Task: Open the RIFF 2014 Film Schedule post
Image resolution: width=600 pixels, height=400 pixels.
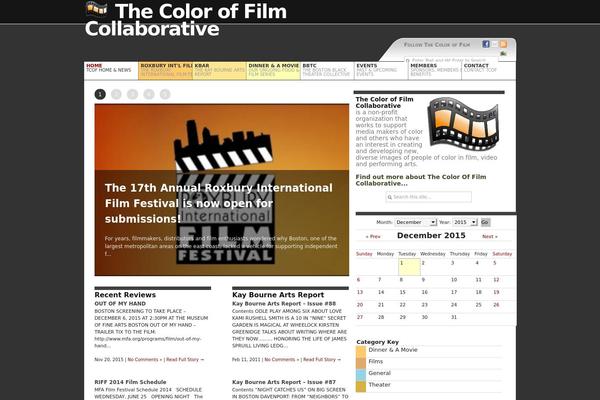Action: [130, 382]
